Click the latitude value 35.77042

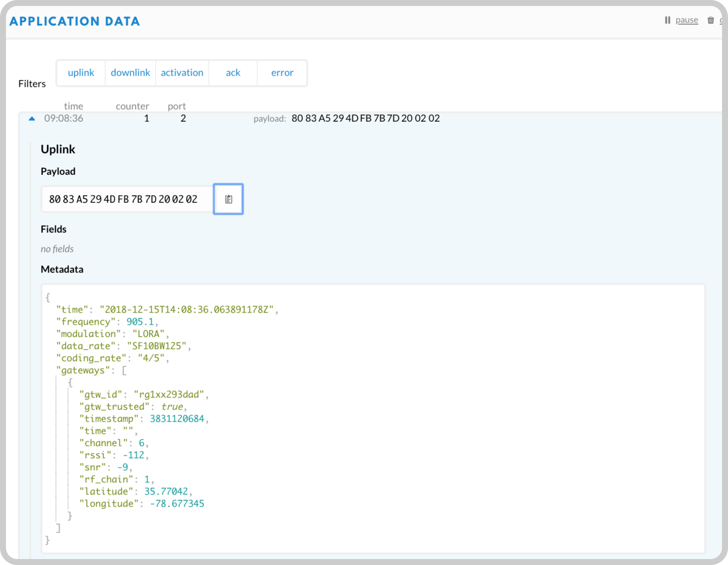(x=166, y=492)
